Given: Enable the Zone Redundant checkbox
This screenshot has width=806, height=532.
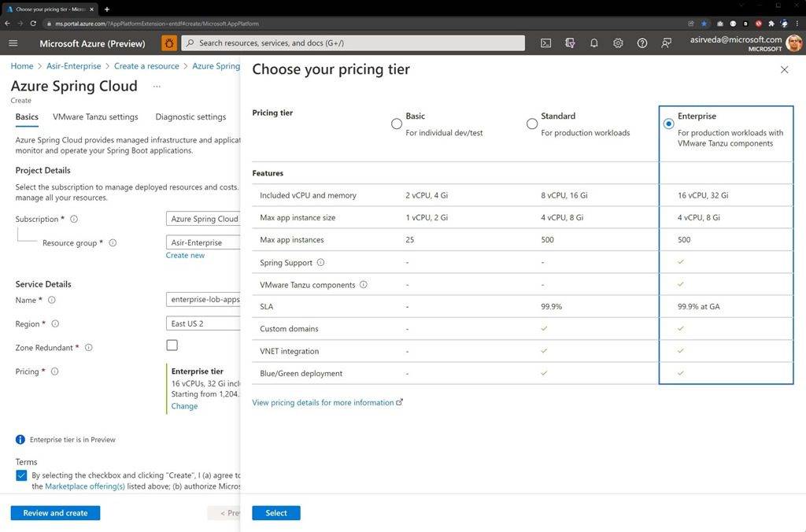Looking at the screenshot, I should [172, 345].
